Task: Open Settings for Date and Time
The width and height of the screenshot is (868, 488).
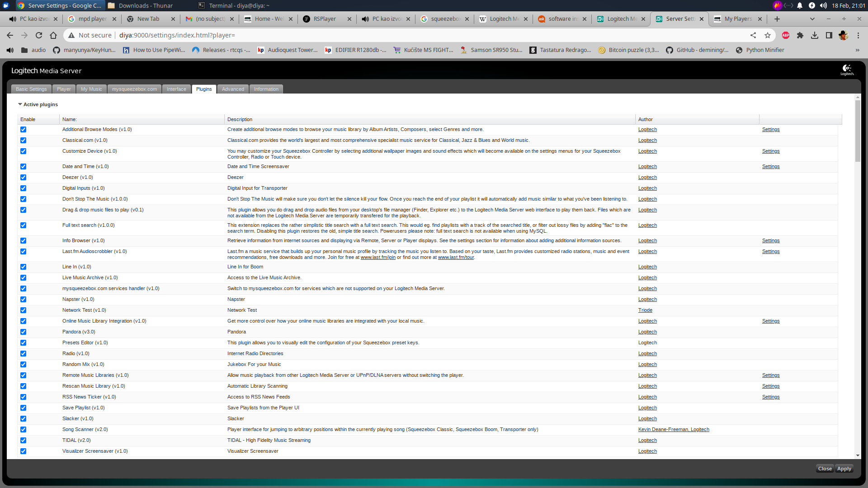Action: [x=771, y=167]
